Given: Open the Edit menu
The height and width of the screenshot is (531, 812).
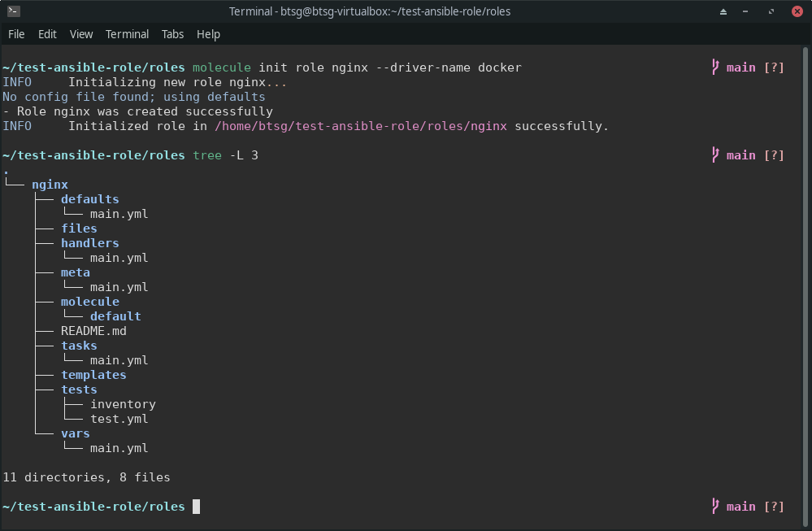Looking at the screenshot, I should pos(47,34).
